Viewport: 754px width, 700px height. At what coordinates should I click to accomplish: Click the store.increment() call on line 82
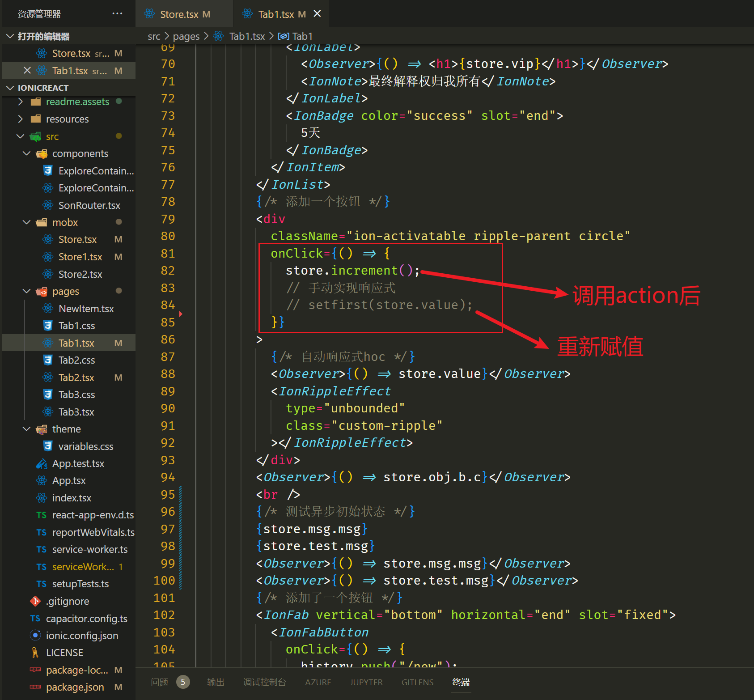[352, 271]
